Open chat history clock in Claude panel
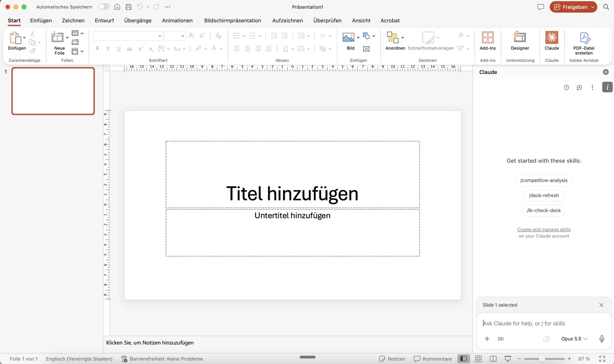This screenshot has width=614, height=364. click(x=566, y=87)
